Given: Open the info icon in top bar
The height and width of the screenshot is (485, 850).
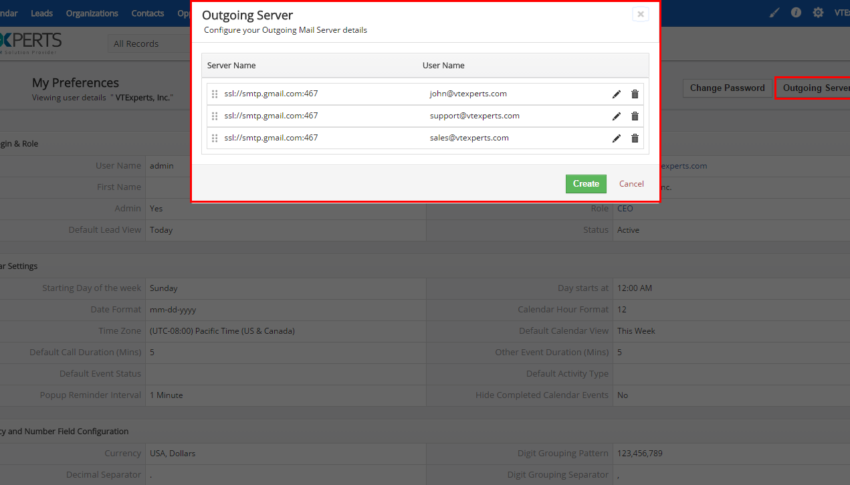Looking at the screenshot, I should coord(796,12).
